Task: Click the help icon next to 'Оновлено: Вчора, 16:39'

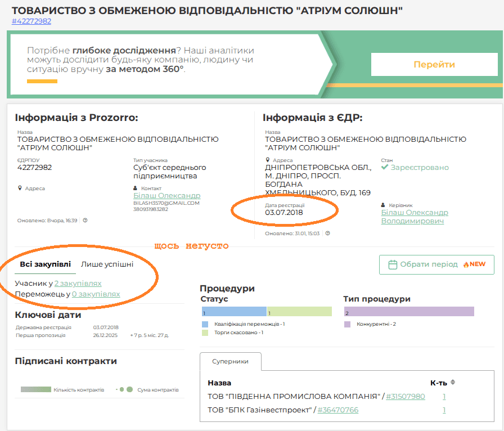Action: tap(85, 221)
